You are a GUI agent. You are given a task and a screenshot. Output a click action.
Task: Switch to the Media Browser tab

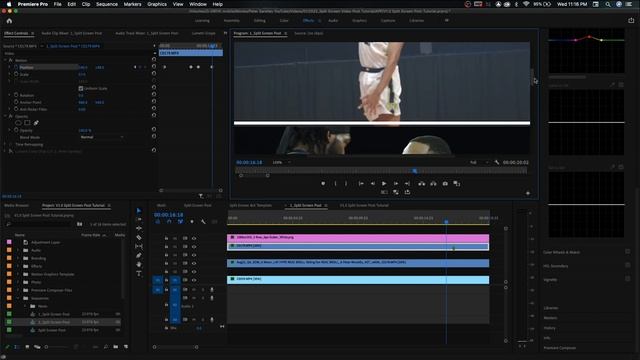(x=16, y=205)
